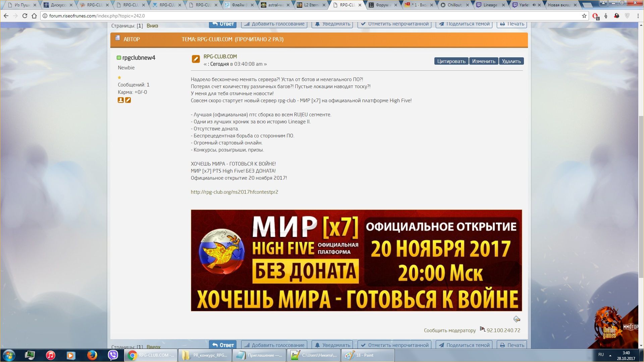The width and height of the screenshot is (644, 362).
Task: Open the author's profile icon under karma
Action: tap(121, 100)
